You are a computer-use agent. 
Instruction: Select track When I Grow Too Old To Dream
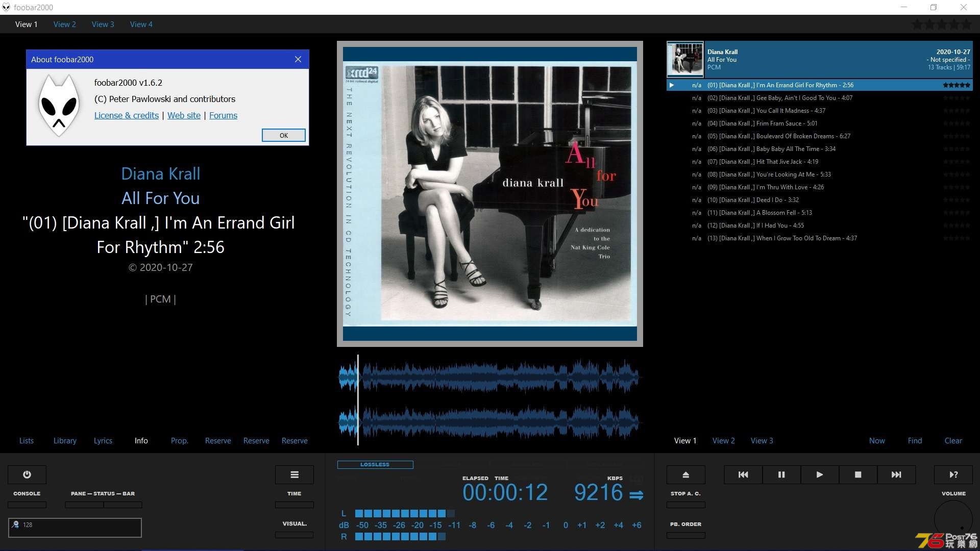tap(819, 238)
